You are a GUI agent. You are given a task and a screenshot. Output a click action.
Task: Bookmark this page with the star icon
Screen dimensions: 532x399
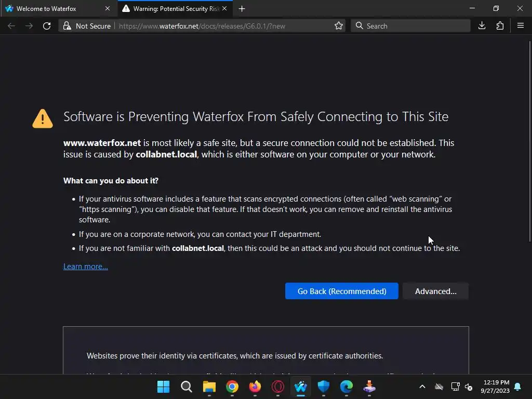338,26
